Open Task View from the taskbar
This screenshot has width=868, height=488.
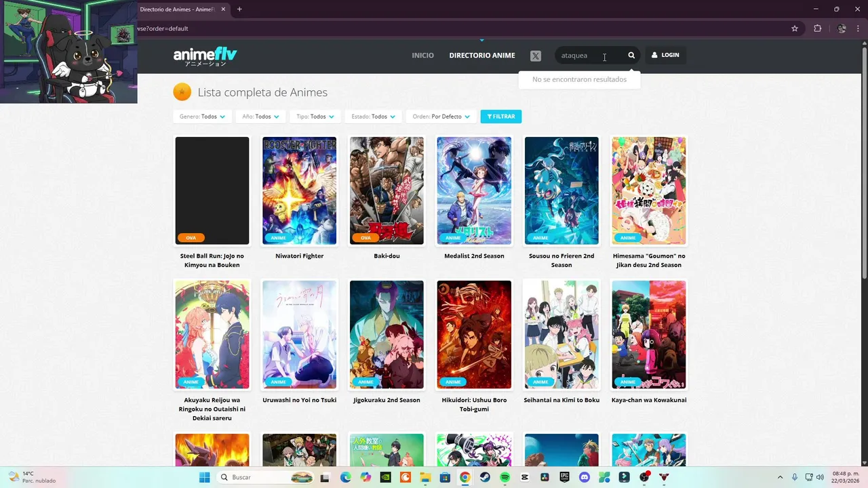point(325,477)
